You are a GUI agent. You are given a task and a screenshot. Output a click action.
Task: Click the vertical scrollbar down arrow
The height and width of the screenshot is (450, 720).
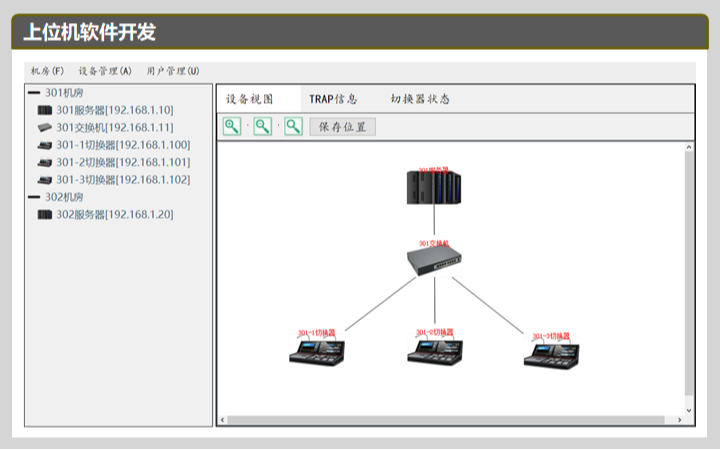pyautogui.click(x=689, y=411)
